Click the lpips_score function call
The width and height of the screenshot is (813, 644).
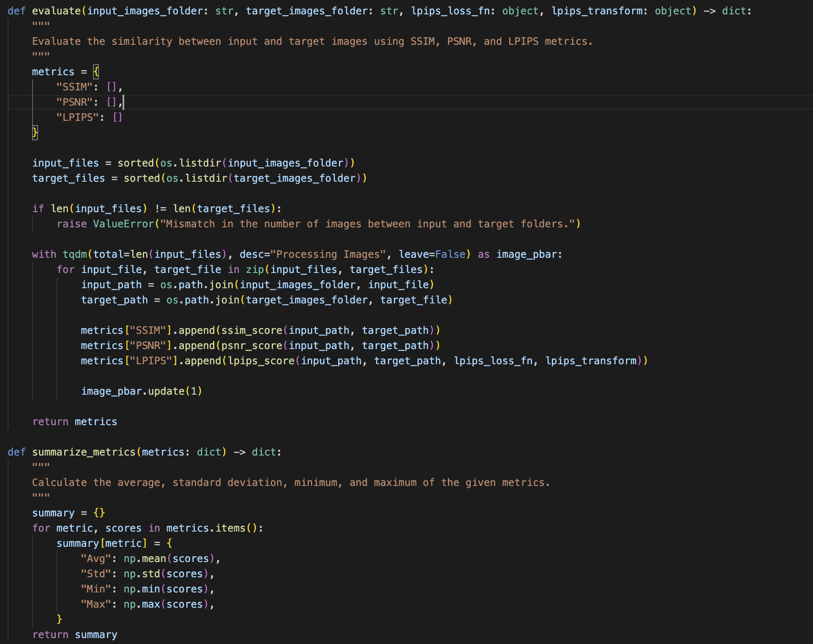pos(261,361)
